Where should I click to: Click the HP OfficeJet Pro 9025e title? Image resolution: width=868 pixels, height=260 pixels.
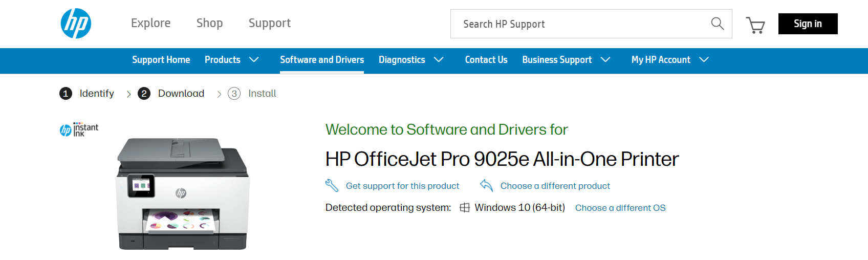coord(502,159)
